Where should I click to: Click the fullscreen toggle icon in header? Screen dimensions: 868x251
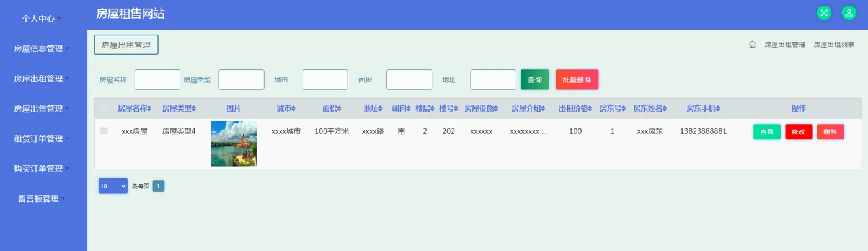[824, 12]
